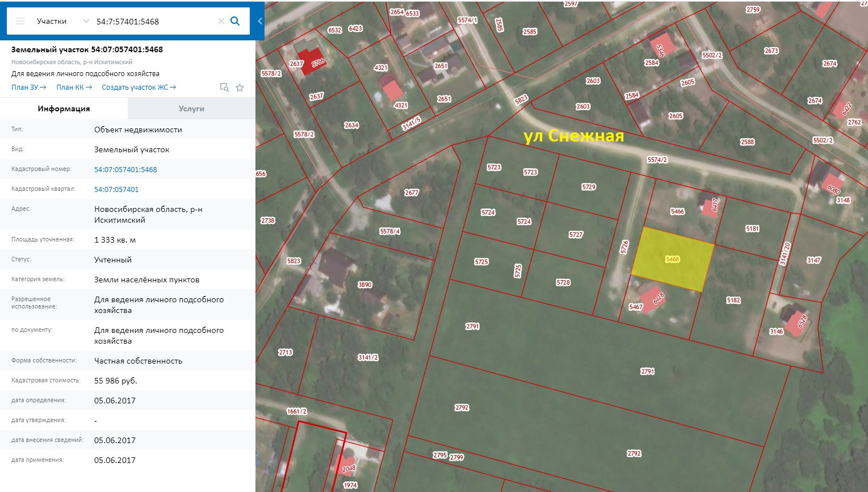Select building 2048 on the map

(349, 469)
